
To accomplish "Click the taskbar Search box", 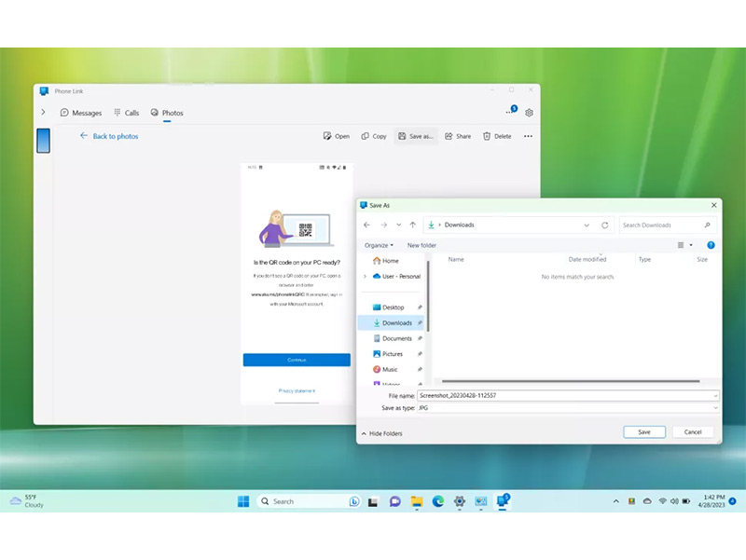I will pyautogui.click(x=308, y=501).
